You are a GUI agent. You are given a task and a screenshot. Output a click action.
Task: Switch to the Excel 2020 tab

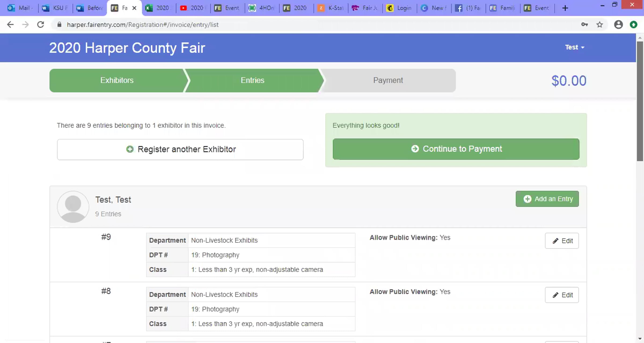pos(158,8)
